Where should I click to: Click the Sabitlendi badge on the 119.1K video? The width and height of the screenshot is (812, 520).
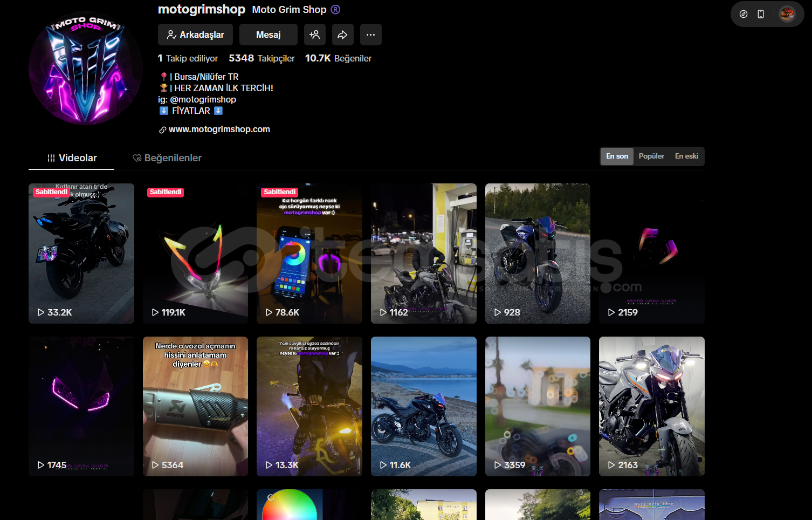166,192
